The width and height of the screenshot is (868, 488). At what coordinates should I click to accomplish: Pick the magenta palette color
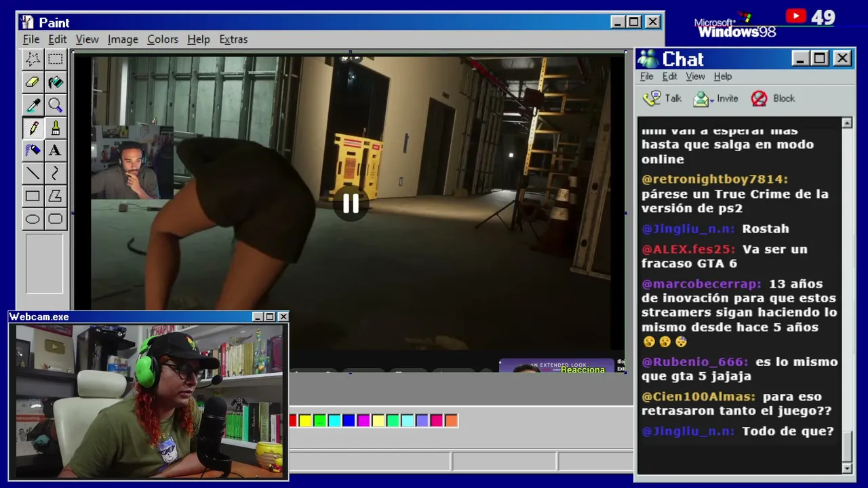coord(364,421)
